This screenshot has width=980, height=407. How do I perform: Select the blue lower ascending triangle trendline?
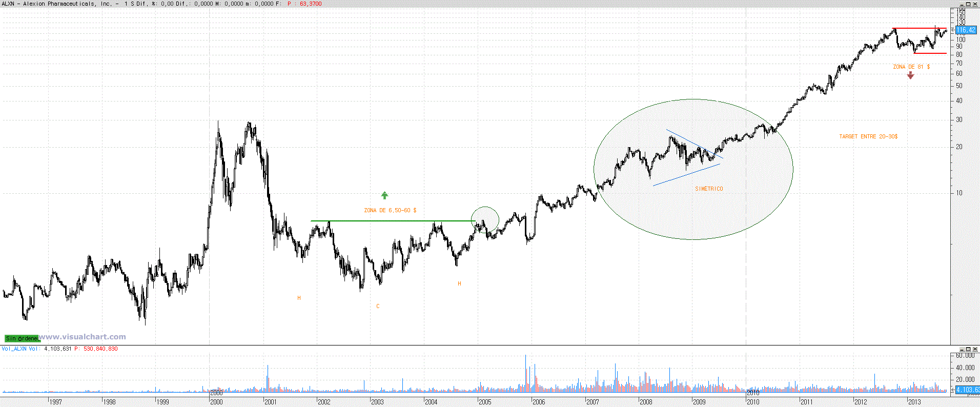pyautogui.click(x=686, y=175)
